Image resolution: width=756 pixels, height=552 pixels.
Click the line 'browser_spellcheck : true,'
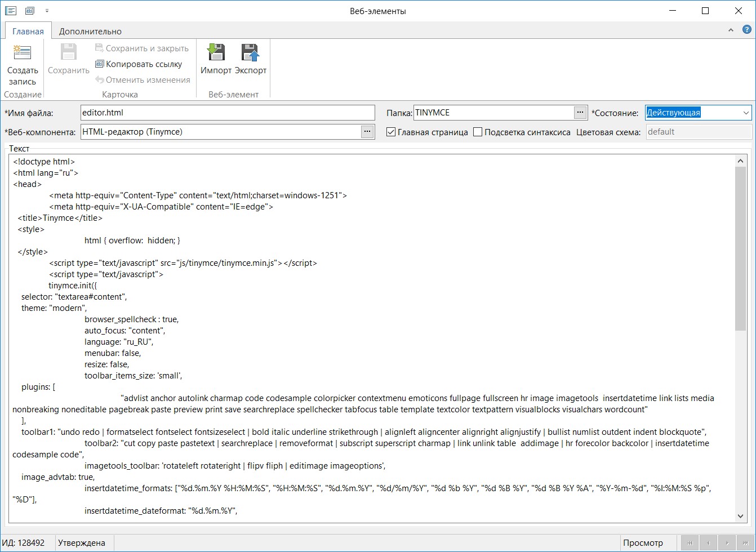[x=131, y=319]
